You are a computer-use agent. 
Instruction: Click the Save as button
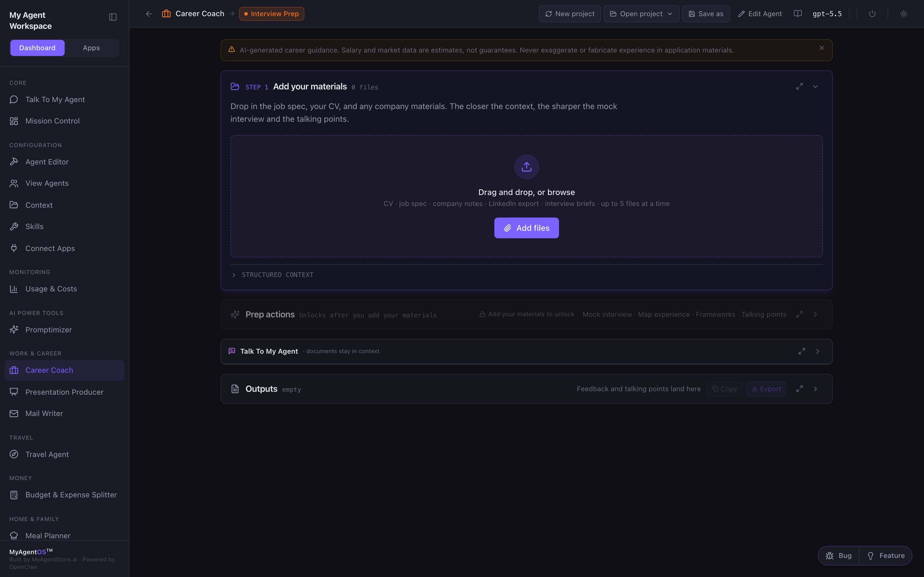point(706,14)
